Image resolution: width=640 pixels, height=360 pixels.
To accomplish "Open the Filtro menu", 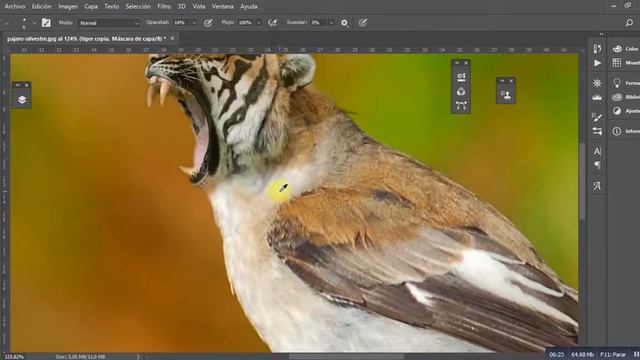I will pyautogui.click(x=164, y=7).
